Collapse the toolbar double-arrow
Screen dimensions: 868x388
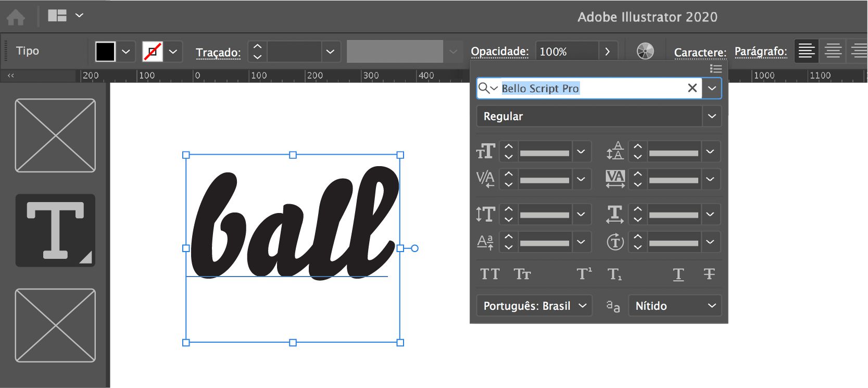[10, 76]
